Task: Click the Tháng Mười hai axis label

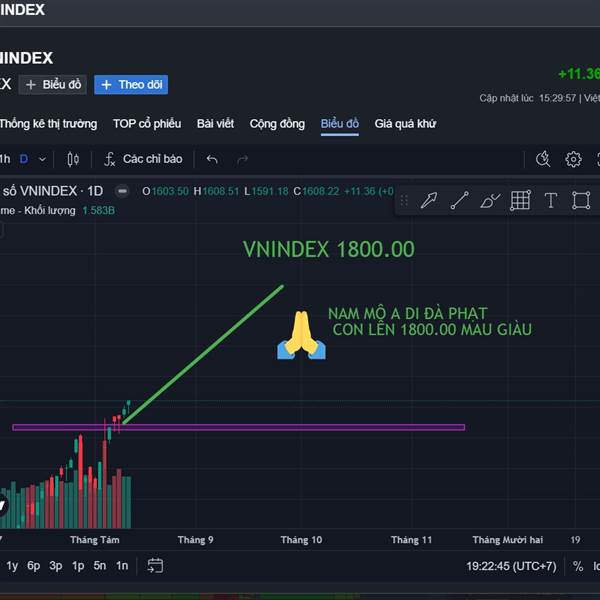Action: (x=507, y=540)
